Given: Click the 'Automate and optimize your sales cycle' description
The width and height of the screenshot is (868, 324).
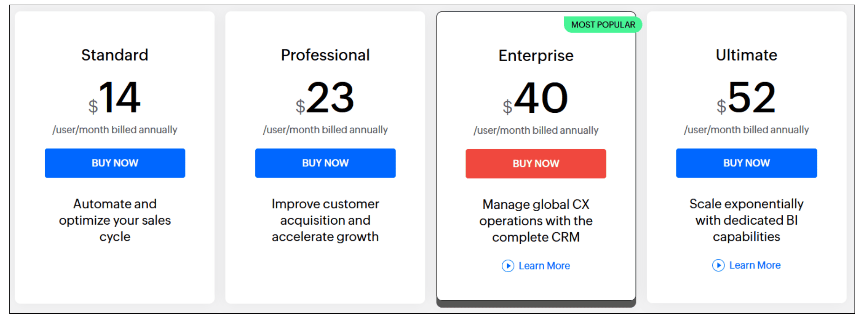Looking at the screenshot, I should pos(115,220).
